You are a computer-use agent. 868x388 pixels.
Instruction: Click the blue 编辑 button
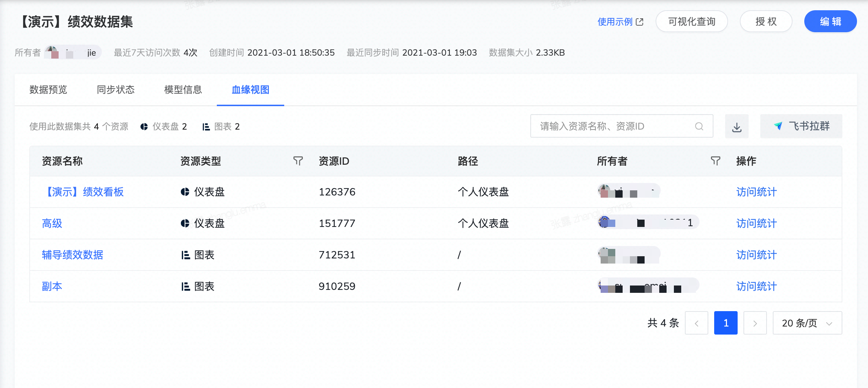click(x=830, y=22)
